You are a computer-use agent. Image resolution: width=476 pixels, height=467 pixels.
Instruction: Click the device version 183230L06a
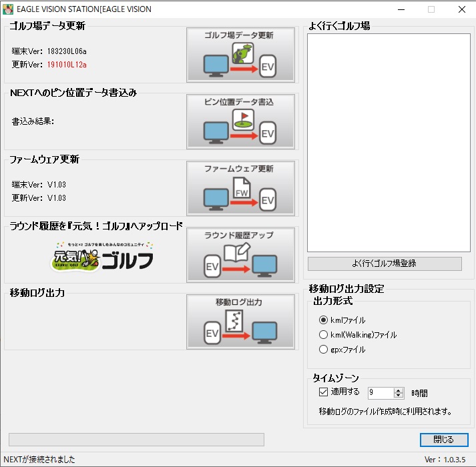(x=67, y=51)
